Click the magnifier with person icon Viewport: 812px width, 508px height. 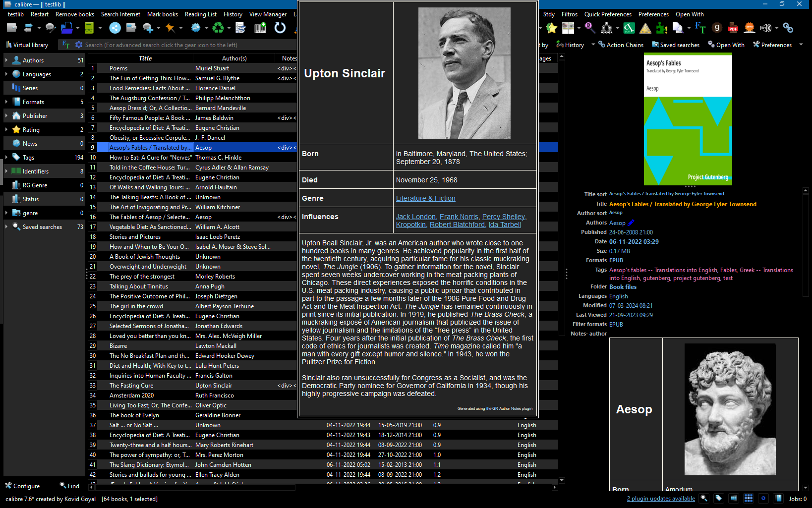click(x=589, y=28)
